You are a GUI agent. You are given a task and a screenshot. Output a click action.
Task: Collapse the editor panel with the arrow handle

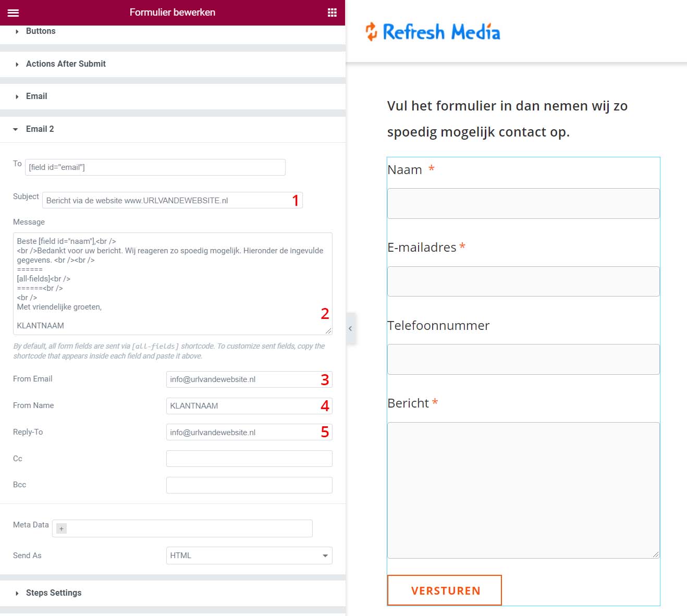coord(350,328)
